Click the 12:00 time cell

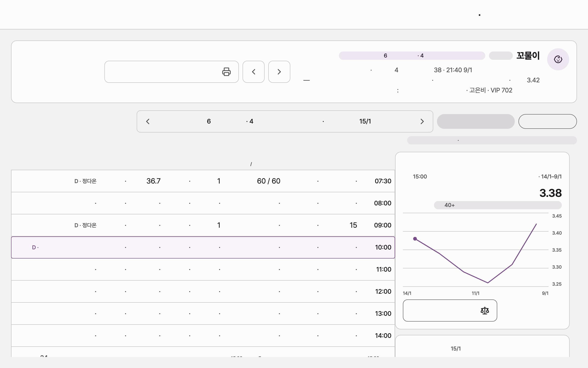point(383,292)
